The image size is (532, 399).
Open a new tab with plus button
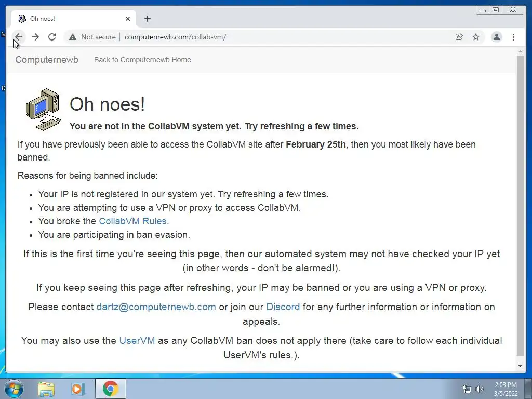[x=147, y=19]
